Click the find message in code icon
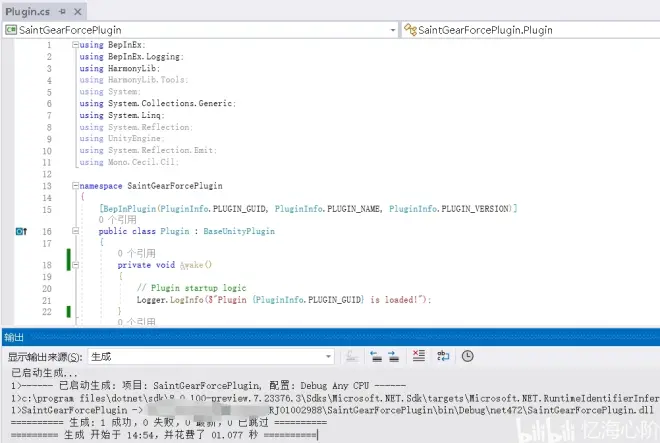This screenshot has width=660, height=443. coord(351,356)
